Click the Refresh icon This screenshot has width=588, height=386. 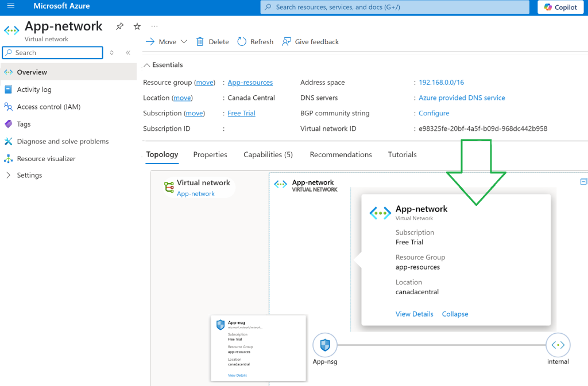[x=242, y=41]
